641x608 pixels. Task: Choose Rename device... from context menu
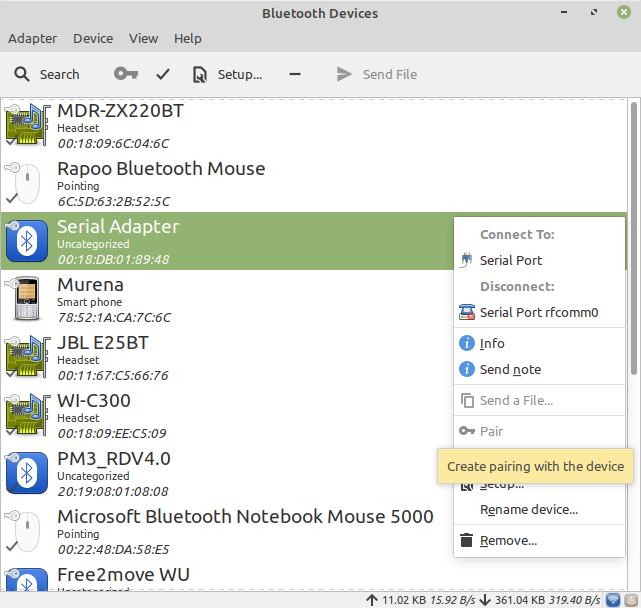pyautogui.click(x=539, y=510)
